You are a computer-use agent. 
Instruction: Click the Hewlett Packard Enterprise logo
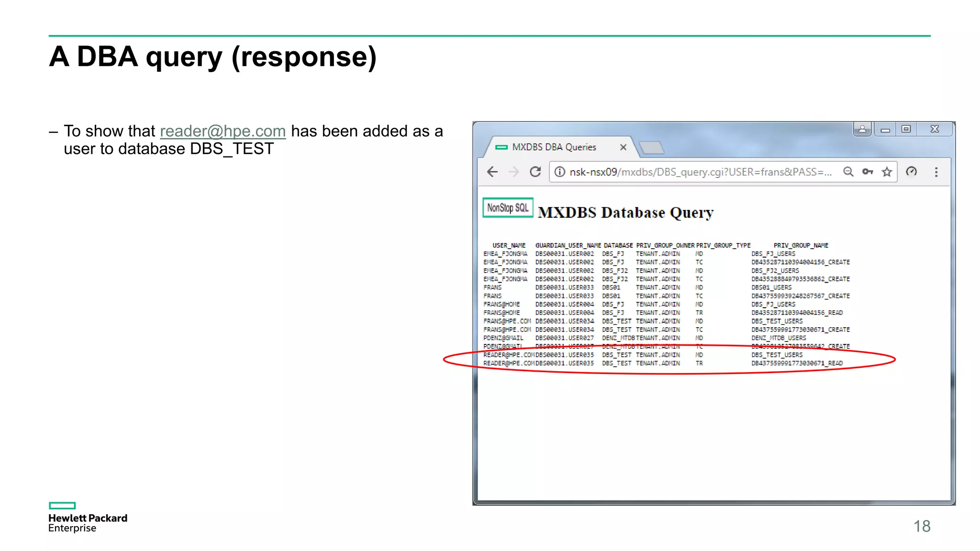[88, 517]
